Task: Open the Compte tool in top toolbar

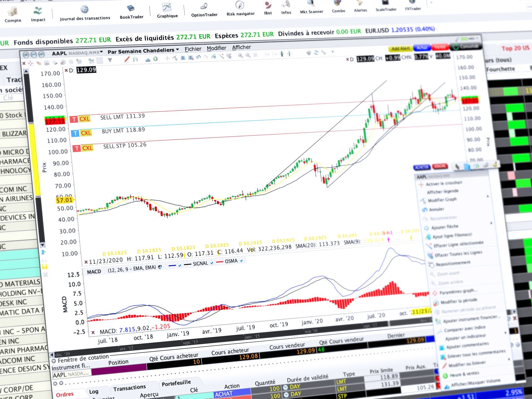Action: click(x=13, y=15)
